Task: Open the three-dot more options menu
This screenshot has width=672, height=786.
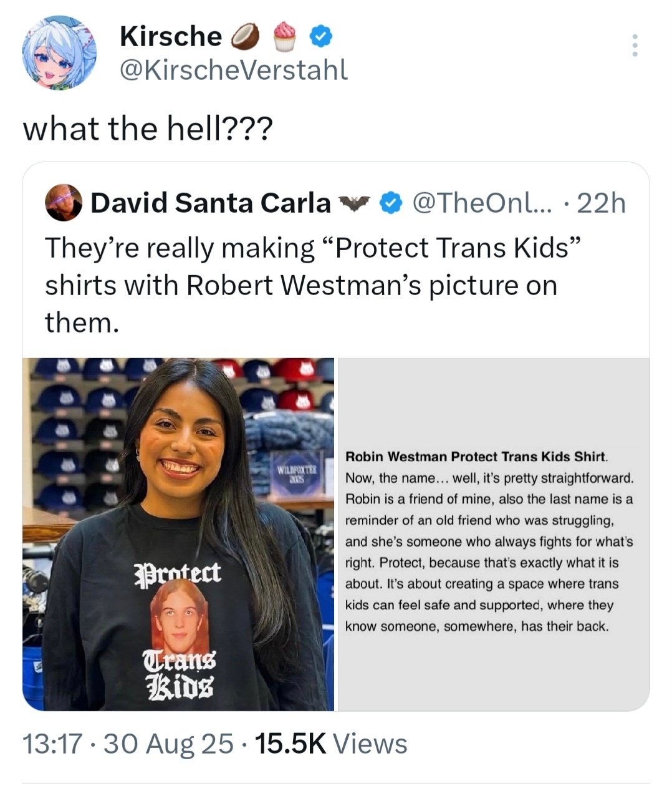Action: click(x=635, y=46)
